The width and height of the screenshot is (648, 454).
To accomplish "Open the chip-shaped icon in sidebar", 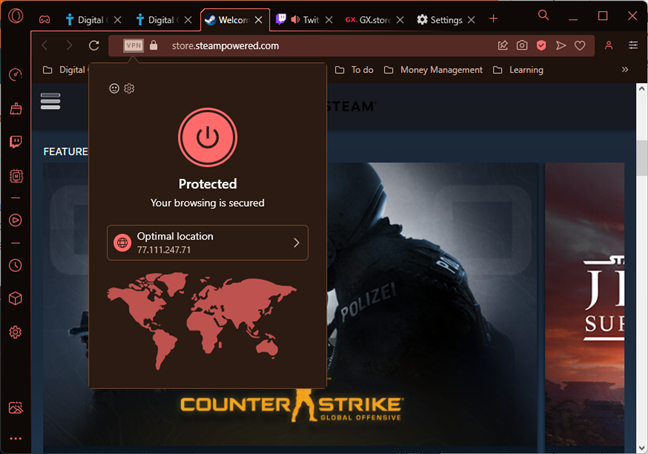I will pos(16,176).
